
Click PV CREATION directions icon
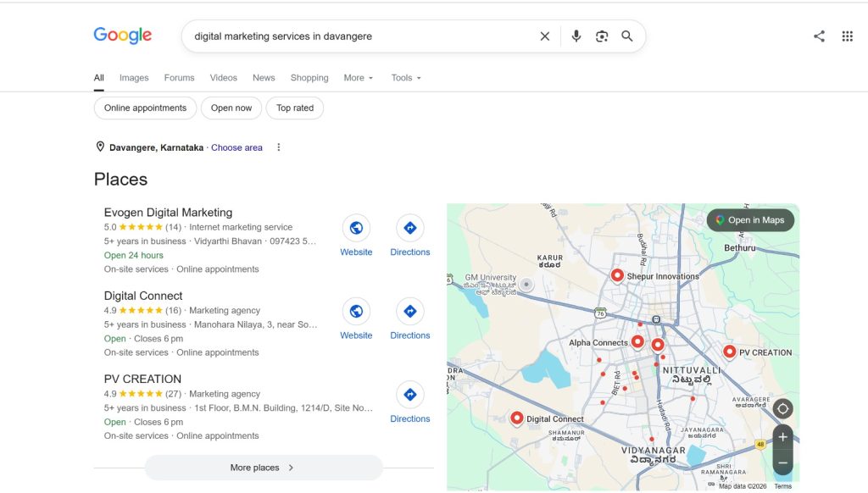(x=410, y=395)
